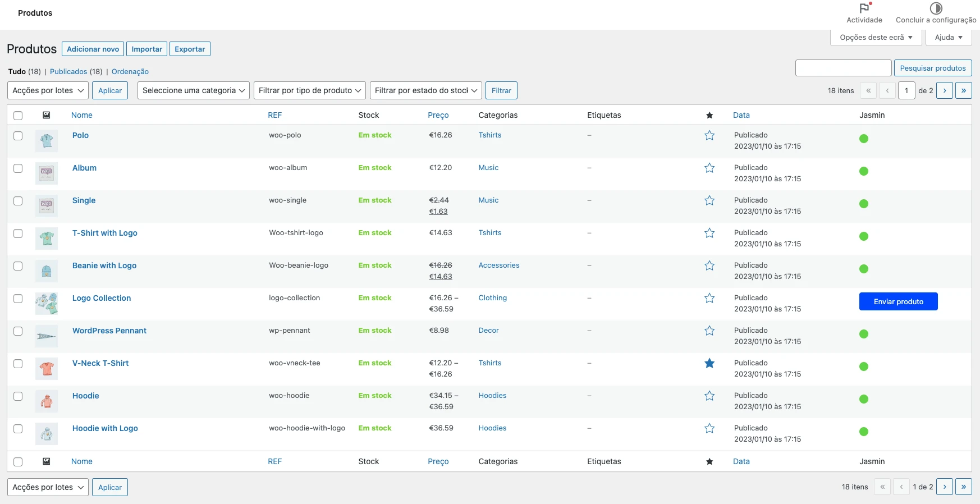Jump to last page using bottom double arrow
This screenshot has width=980, height=504.
pos(963,487)
